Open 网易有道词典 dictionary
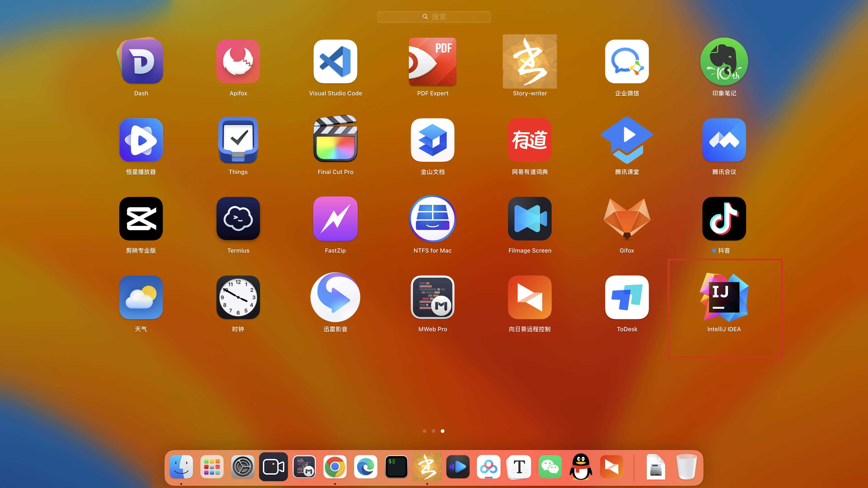The image size is (868, 488). click(x=530, y=140)
